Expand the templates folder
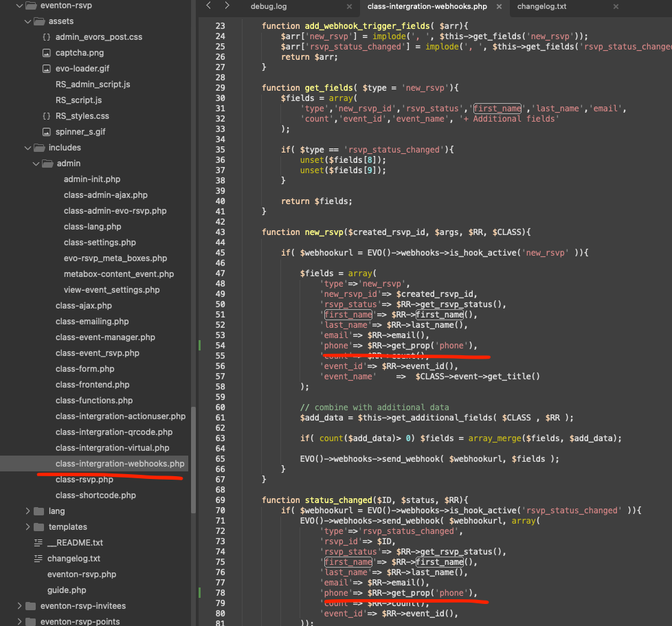Screen dimensions: 672x626 [x=28, y=527]
